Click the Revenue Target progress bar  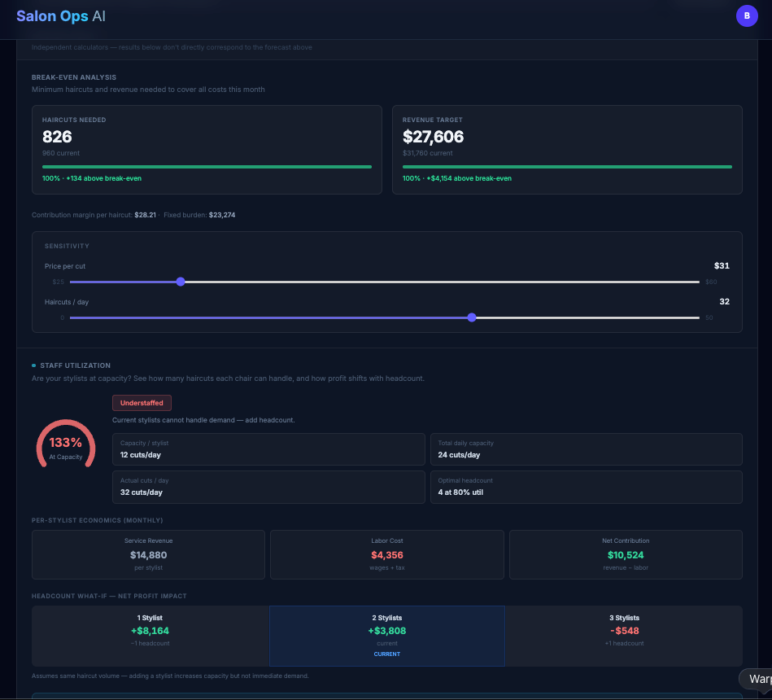(x=567, y=167)
